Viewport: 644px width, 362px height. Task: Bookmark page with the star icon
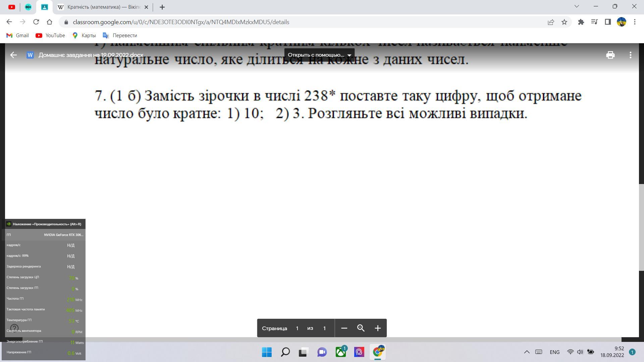click(x=564, y=22)
